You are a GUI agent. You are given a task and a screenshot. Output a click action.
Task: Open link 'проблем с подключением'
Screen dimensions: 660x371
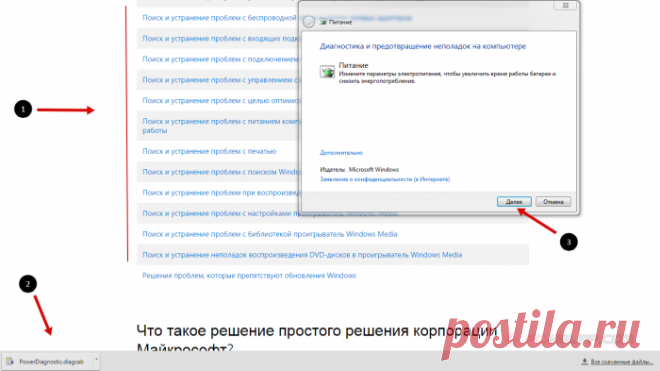(x=220, y=59)
